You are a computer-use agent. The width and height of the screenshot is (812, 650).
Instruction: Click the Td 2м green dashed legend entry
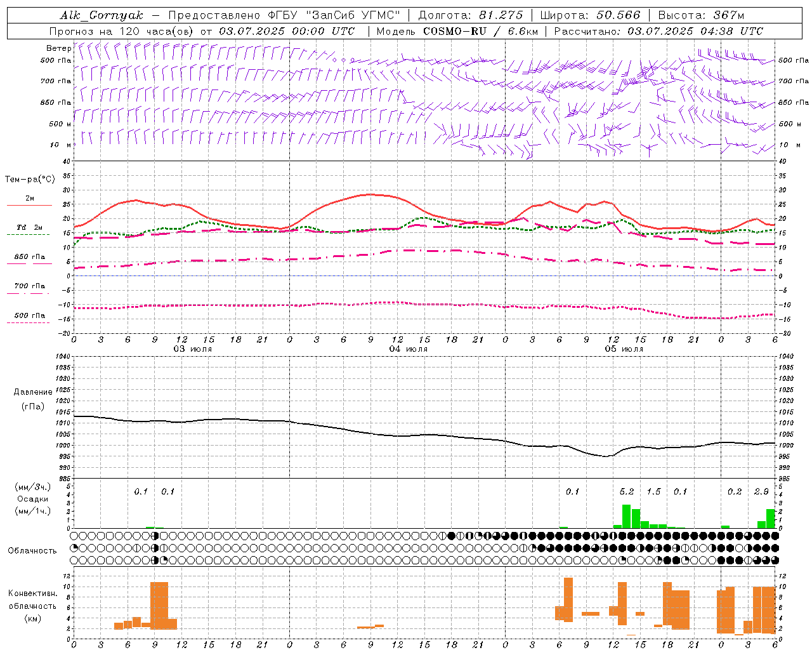[x=29, y=229]
